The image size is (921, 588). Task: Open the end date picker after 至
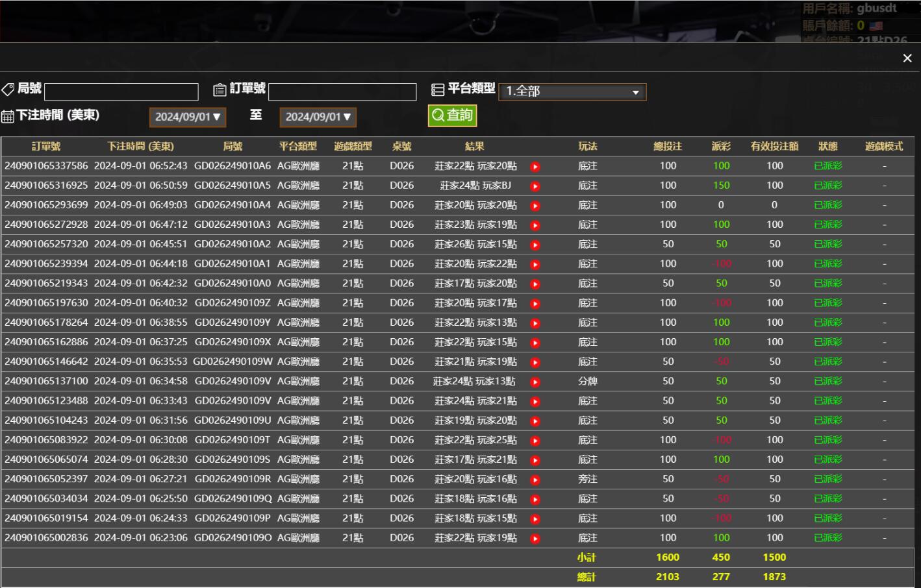click(x=318, y=117)
